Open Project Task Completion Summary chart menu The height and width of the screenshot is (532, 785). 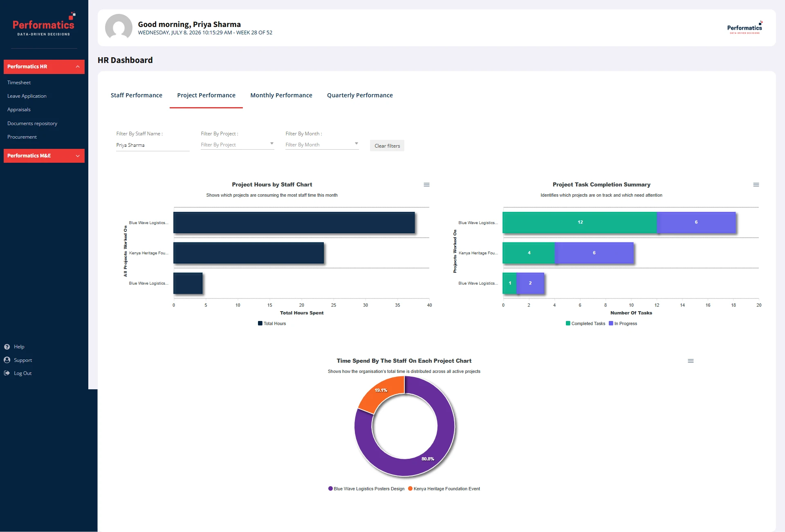click(x=756, y=185)
